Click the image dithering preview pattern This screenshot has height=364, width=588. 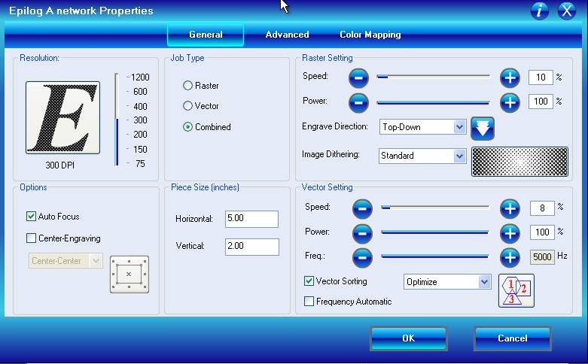[x=519, y=162]
